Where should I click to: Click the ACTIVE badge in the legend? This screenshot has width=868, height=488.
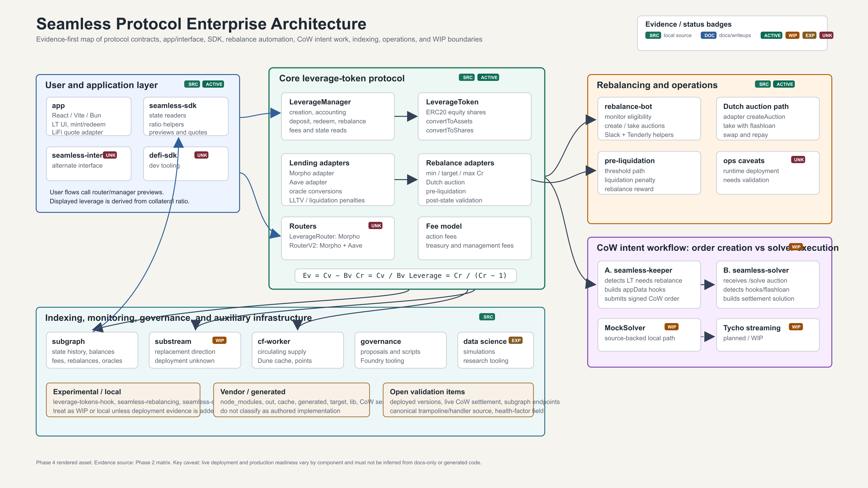coord(772,35)
